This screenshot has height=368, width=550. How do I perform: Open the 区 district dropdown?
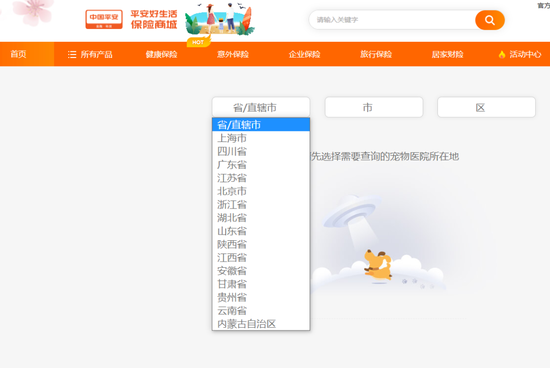pyautogui.click(x=487, y=107)
